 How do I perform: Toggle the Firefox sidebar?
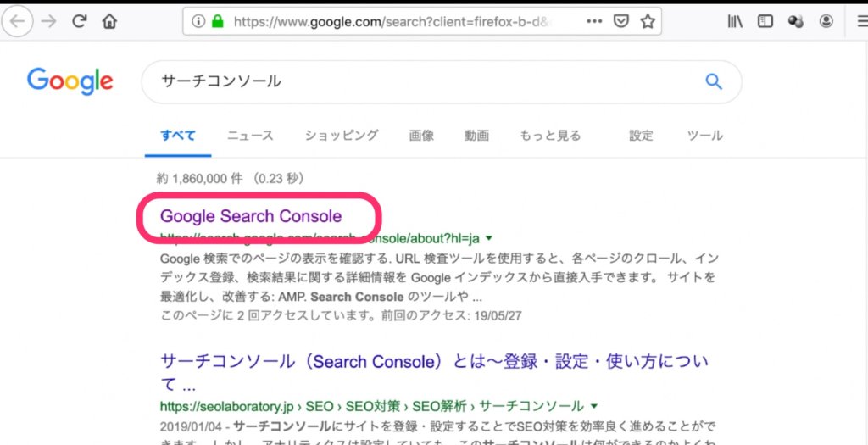tap(765, 22)
